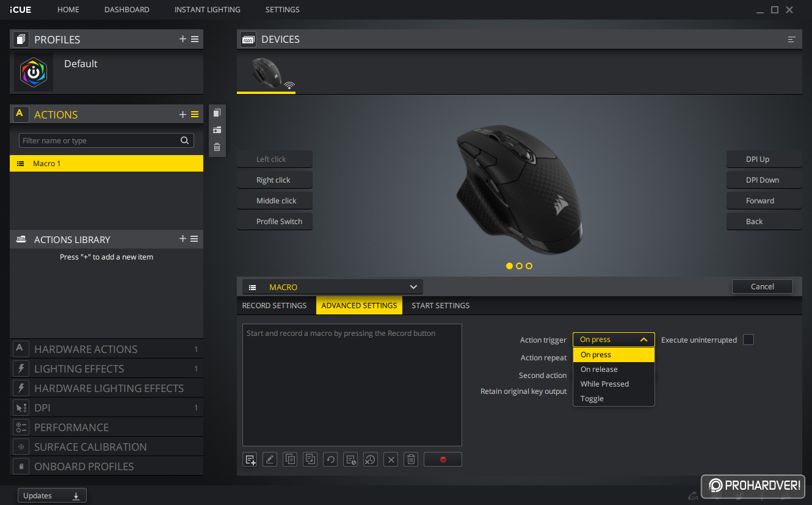Expand the Lighting Effects section
Viewport: 812px width, 505px height.
(106, 368)
